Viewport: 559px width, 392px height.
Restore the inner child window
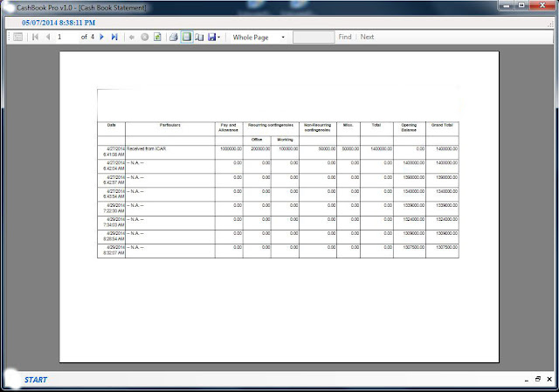(x=538, y=379)
